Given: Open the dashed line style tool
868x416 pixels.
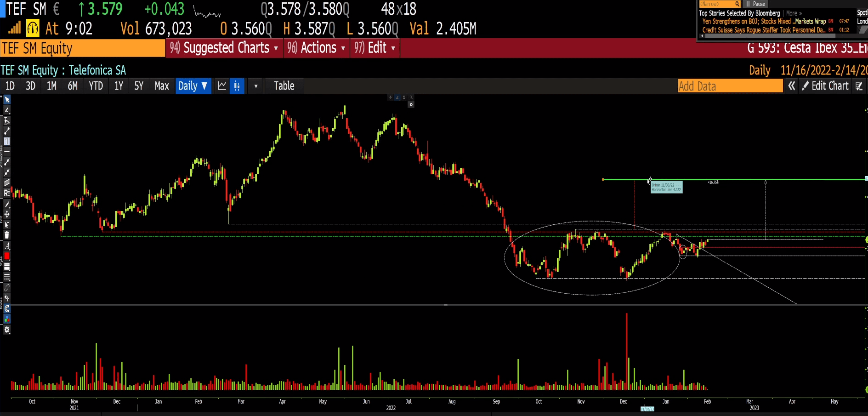Looking at the screenshot, I should click(7, 277).
